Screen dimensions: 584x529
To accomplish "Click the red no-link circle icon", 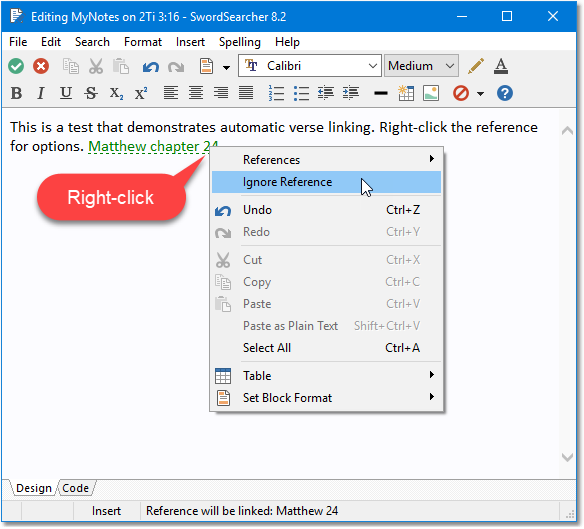I will tap(461, 93).
